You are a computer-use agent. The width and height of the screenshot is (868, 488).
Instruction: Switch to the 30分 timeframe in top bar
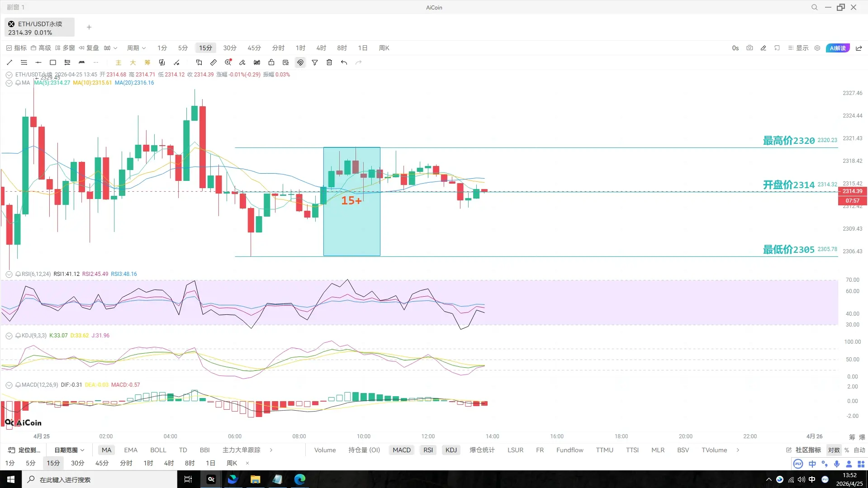tap(230, 48)
